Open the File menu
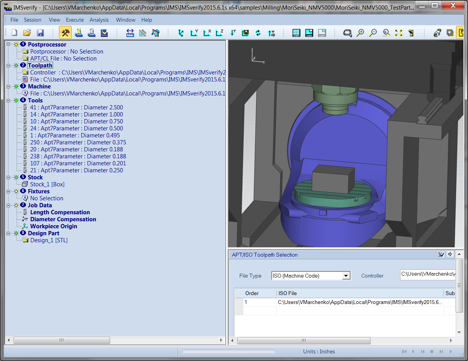The height and width of the screenshot is (361, 468). pos(14,20)
